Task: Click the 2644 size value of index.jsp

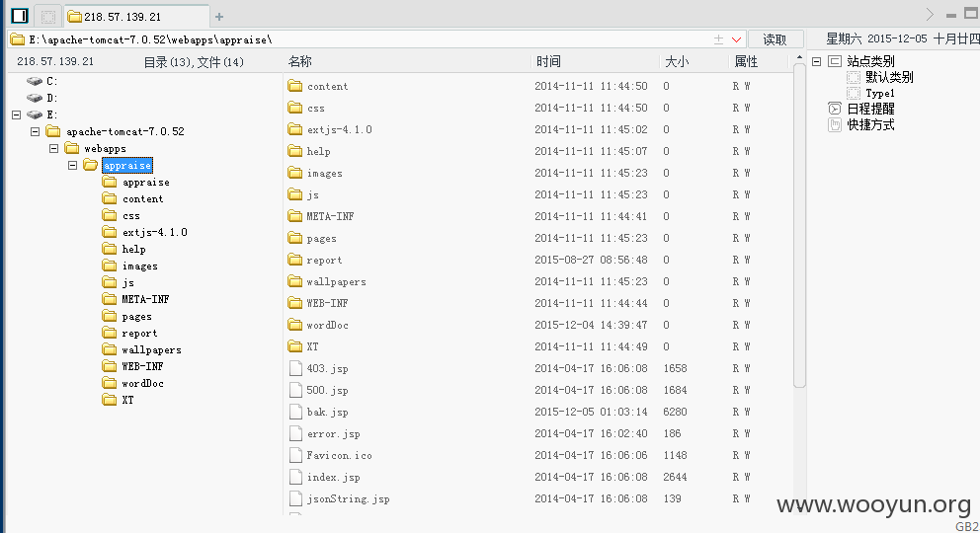Action: [x=675, y=477]
